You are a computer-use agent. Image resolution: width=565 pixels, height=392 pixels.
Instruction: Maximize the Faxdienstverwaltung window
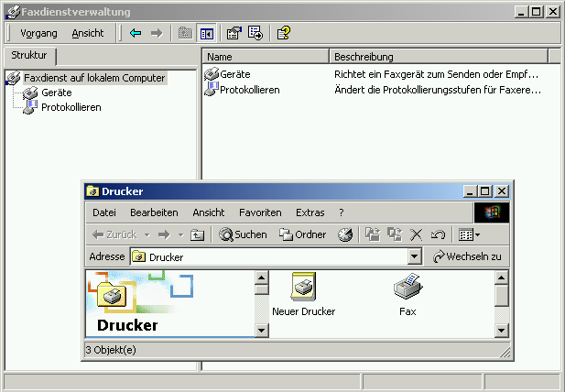click(x=537, y=12)
